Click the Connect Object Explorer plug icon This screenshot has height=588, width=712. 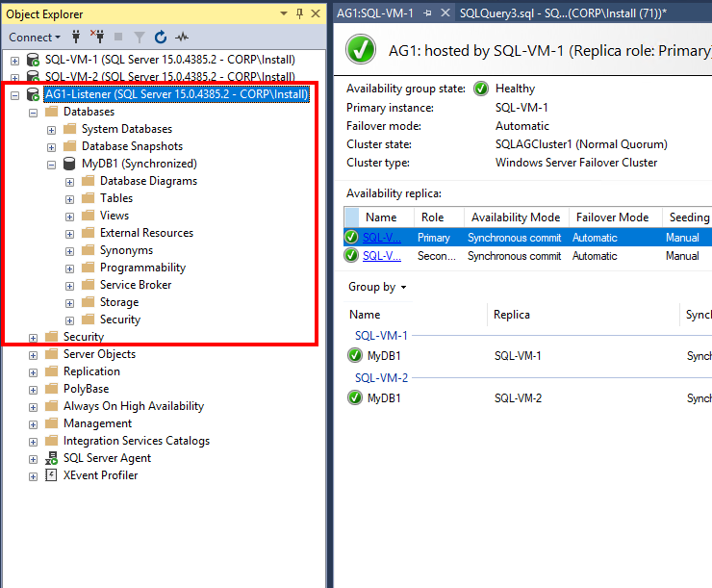point(76,37)
